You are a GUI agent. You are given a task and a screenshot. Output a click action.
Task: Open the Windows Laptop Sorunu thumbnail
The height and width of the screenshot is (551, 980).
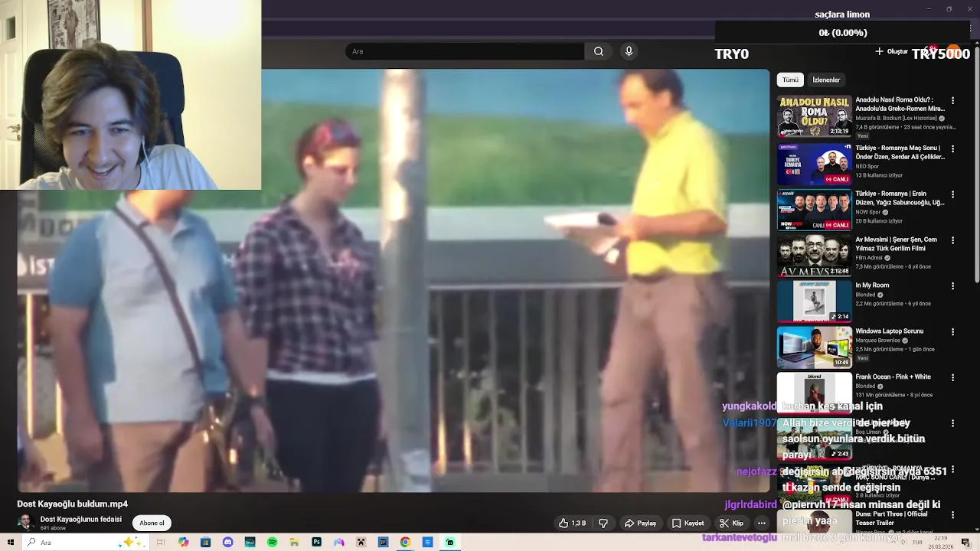815,347
